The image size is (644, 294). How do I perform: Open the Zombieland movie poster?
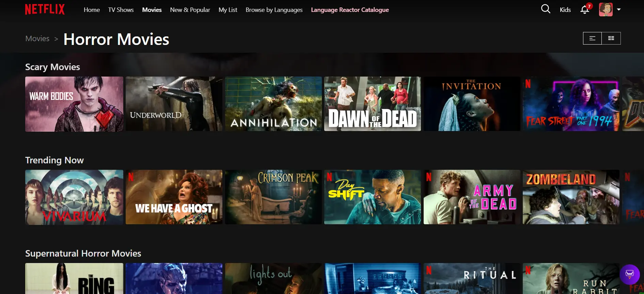pos(571,197)
